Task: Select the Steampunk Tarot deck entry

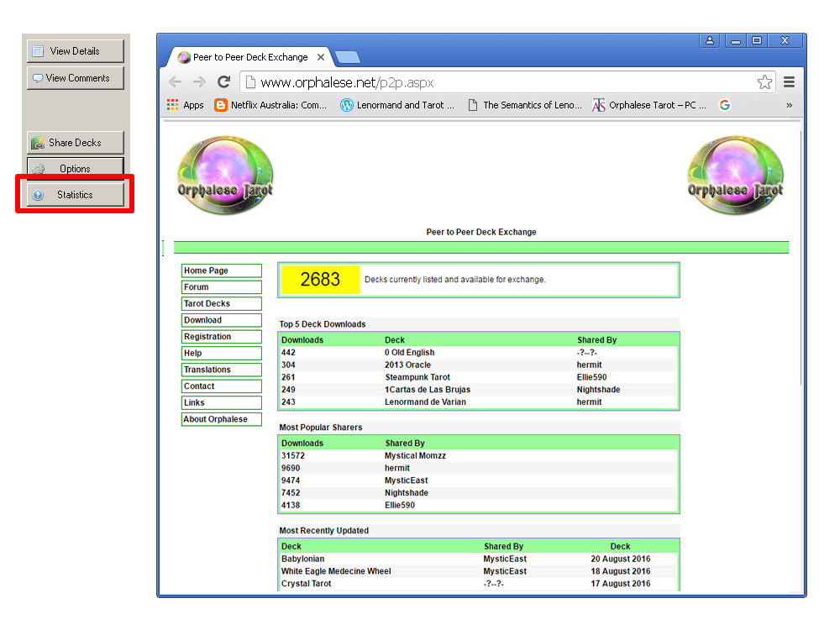Action: point(417,377)
